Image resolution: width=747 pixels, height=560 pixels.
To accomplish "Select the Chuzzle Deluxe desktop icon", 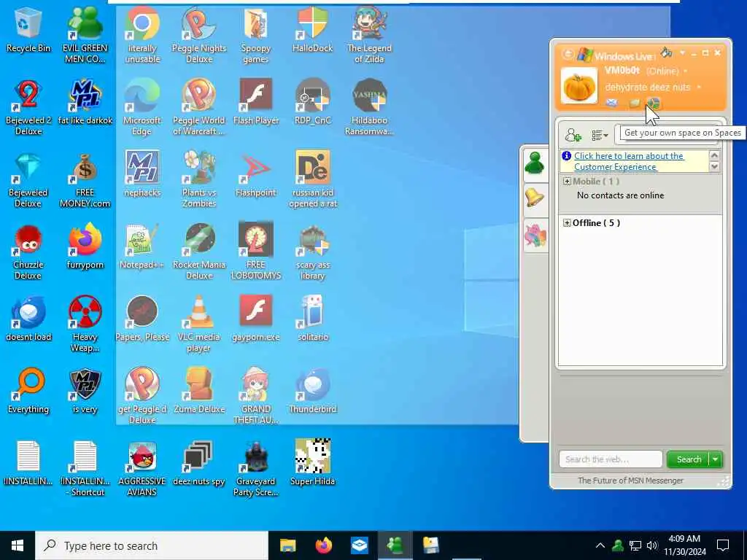I will (28, 252).
